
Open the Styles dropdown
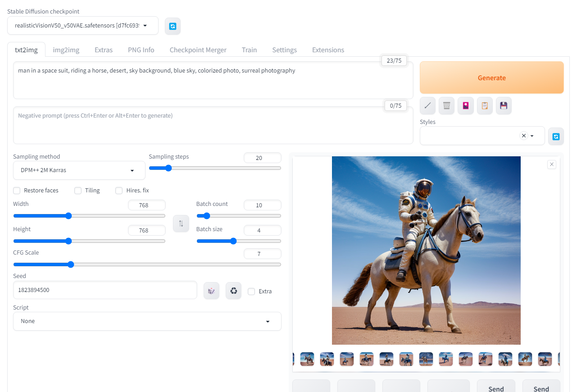click(x=482, y=136)
